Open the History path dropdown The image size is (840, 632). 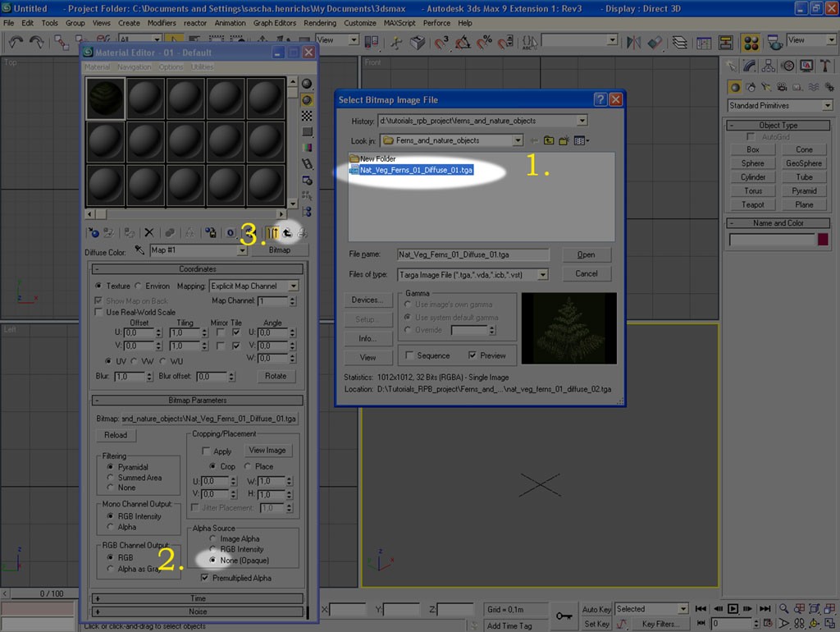click(582, 121)
